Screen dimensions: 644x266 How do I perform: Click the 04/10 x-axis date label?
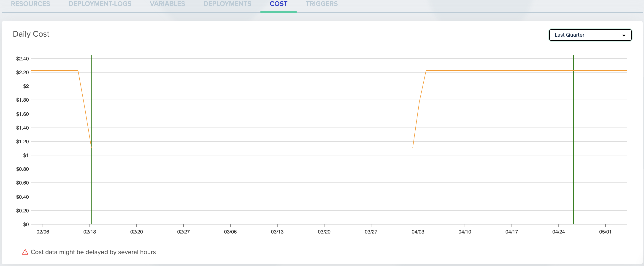pos(465,232)
